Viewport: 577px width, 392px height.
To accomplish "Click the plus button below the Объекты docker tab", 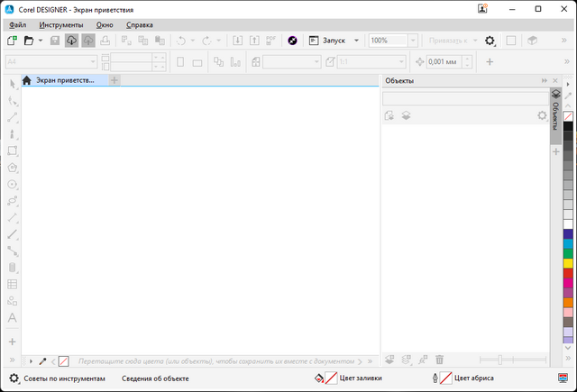I will pos(556,151).
